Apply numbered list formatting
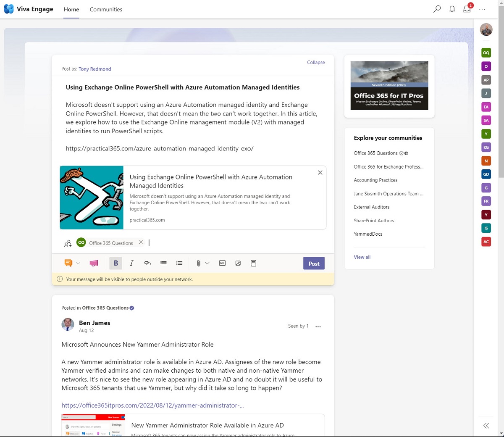This screenshot has height=437, width=504. click(179, 263)
